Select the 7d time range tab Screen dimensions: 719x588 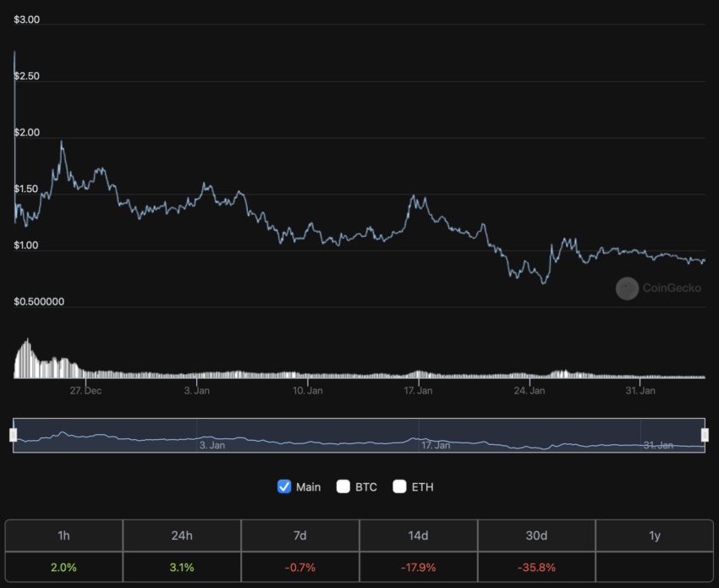[300, 536]
